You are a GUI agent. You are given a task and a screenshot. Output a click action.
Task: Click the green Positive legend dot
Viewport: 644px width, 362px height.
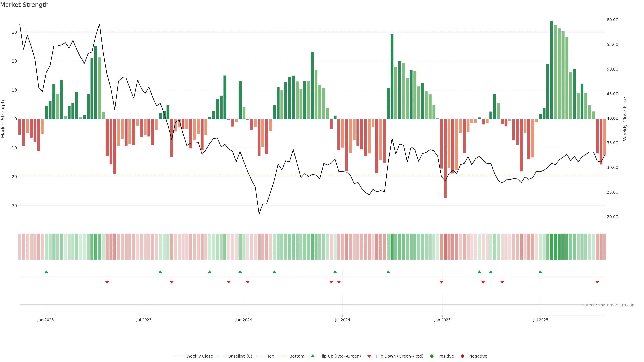(432, 356)
